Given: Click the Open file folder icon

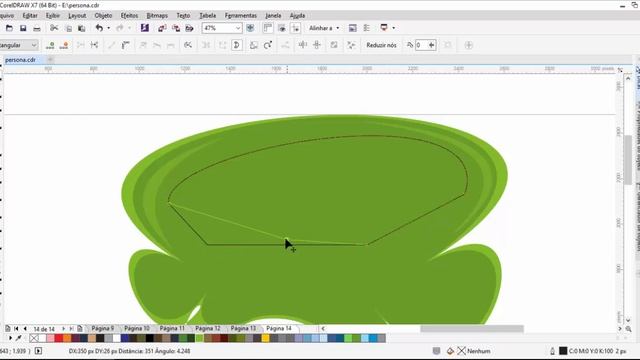Looking at the screenshot, I should 9,28.
